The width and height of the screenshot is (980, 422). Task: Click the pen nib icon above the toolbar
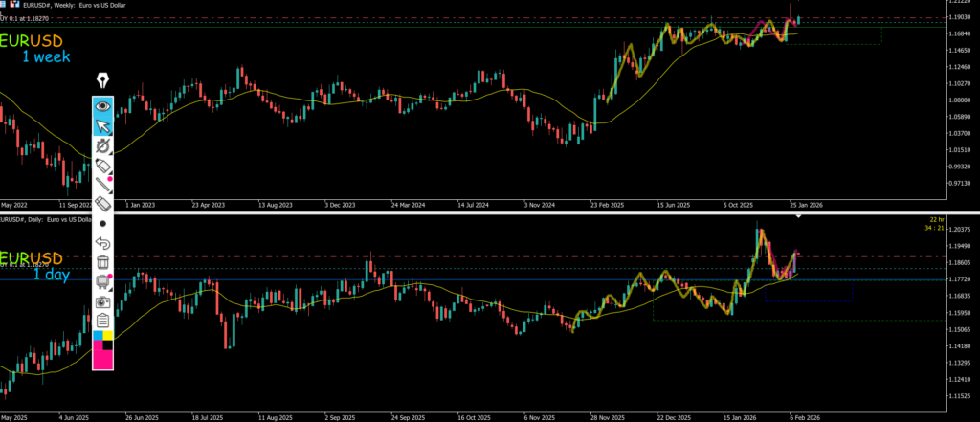pos(102,80)
